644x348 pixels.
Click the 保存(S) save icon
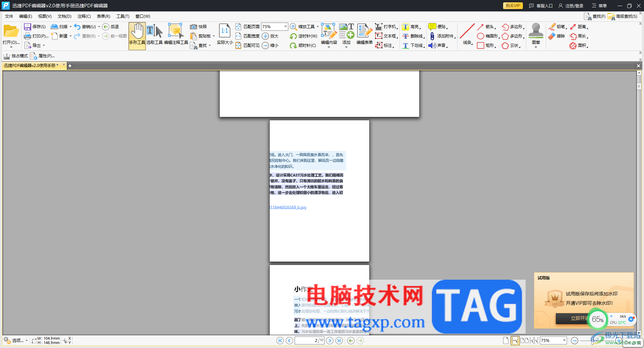(28, 27)
